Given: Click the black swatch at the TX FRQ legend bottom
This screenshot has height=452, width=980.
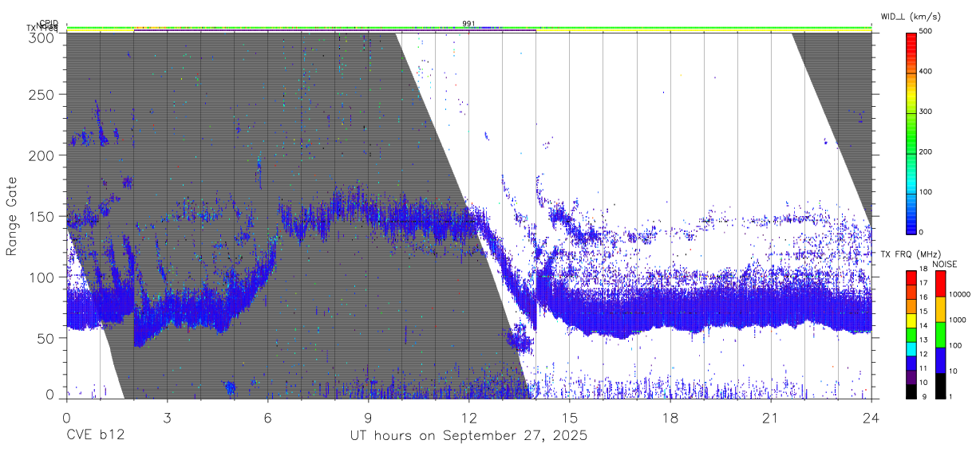Looking at the screenshot, I should (911, 391).
